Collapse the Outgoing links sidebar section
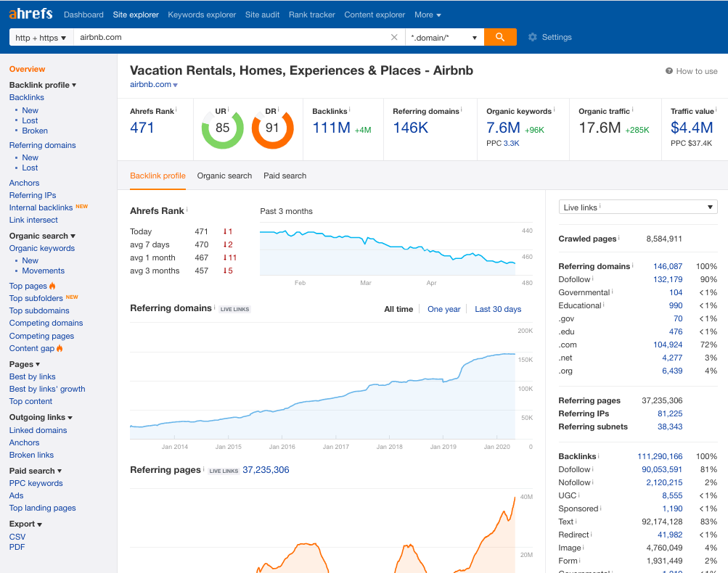Viewport: 728px width, 573px height. tap(41, 417)
